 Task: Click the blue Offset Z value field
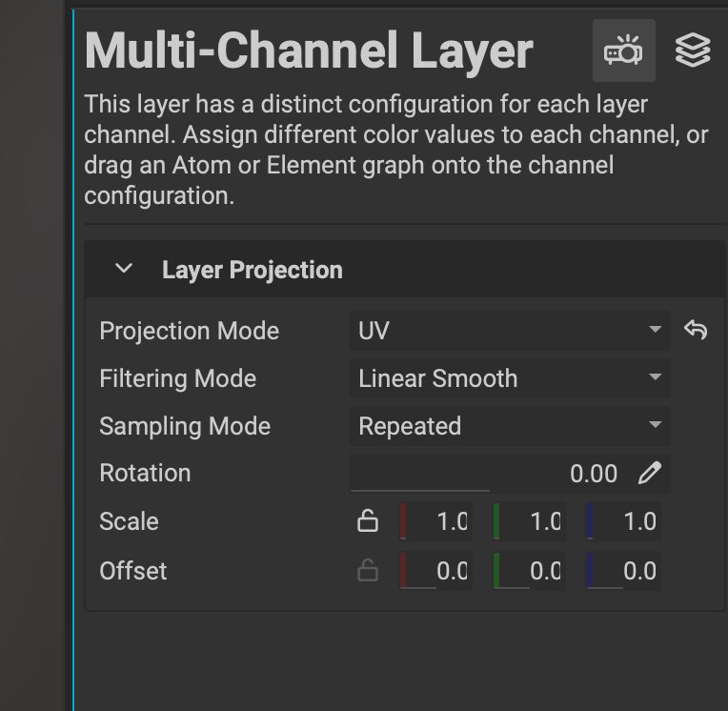(x=623, y=571)
